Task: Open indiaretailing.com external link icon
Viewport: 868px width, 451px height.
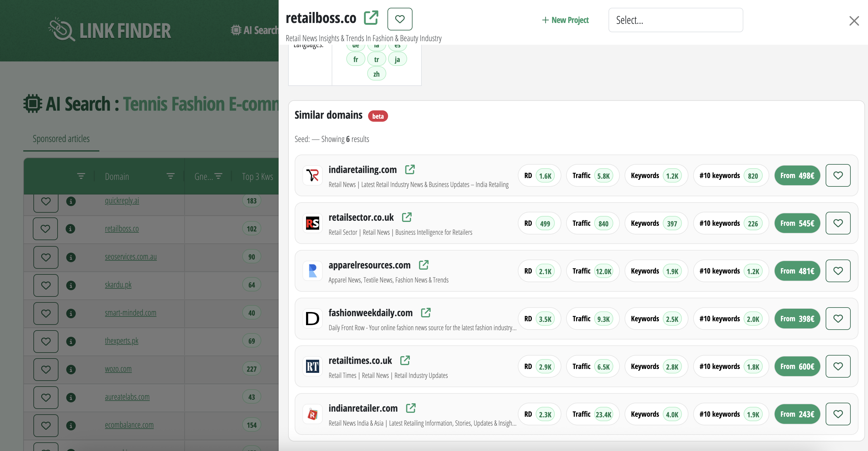Action: click(410, 169)
